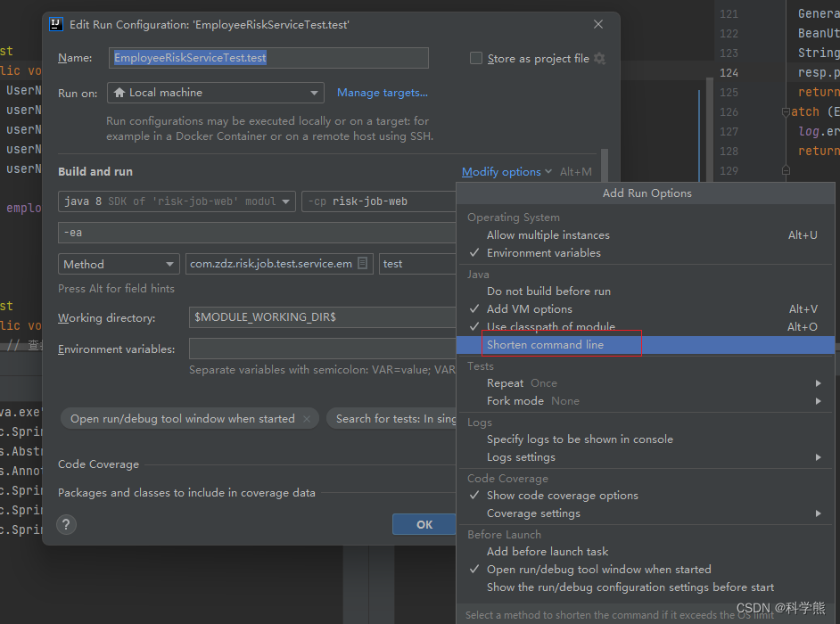Viewport: 840px width, 624px height.
Task: Expand the Repeat Once submenu
Action: (x=645, y=383)
